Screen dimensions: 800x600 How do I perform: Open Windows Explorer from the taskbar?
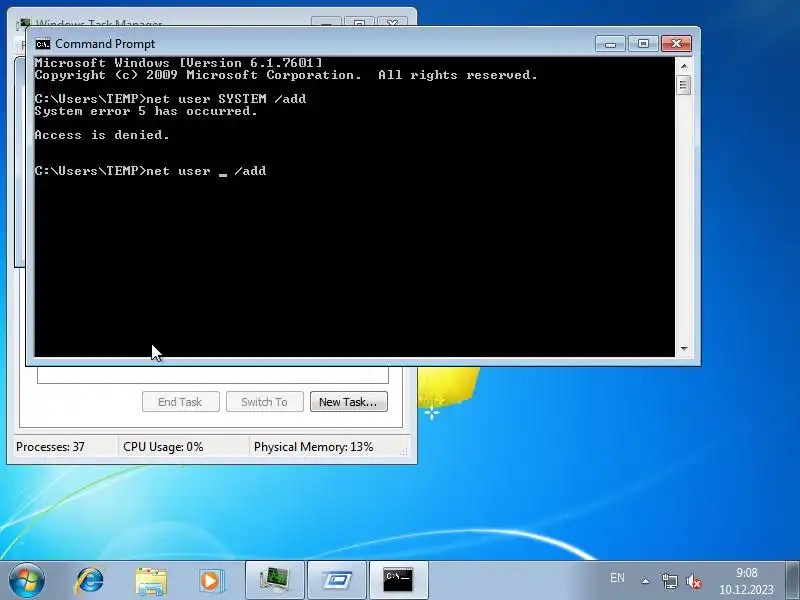pos(151,581)
